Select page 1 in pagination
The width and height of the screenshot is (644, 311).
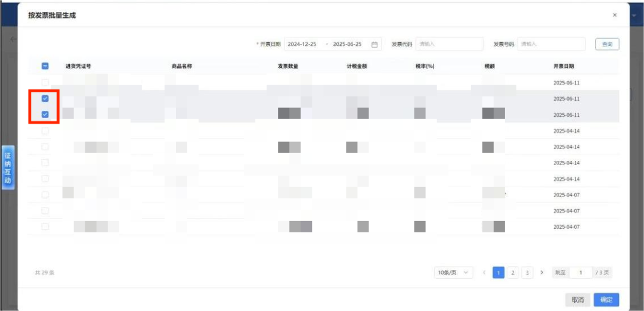coord(499,272)
